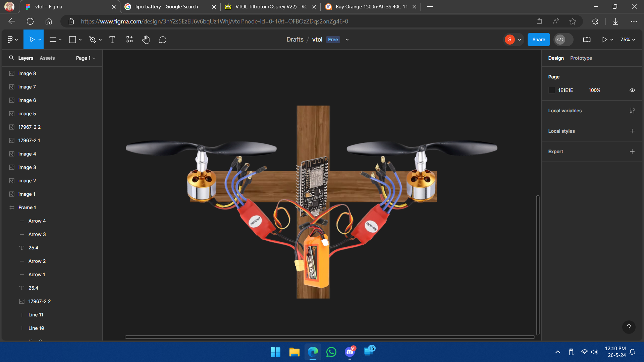Select the Text tool
The image size is (644, 362).
(x=112, y=40)
